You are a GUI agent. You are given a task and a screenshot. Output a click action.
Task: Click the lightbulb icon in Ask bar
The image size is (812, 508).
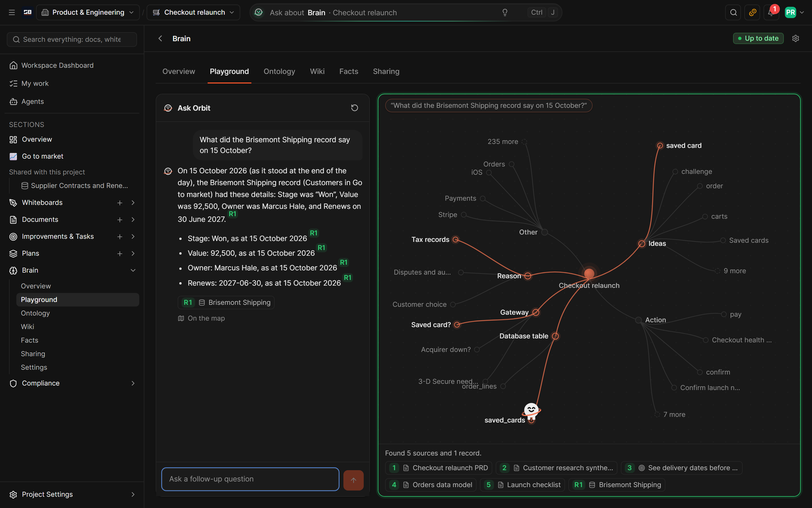(x=505, y=12)
